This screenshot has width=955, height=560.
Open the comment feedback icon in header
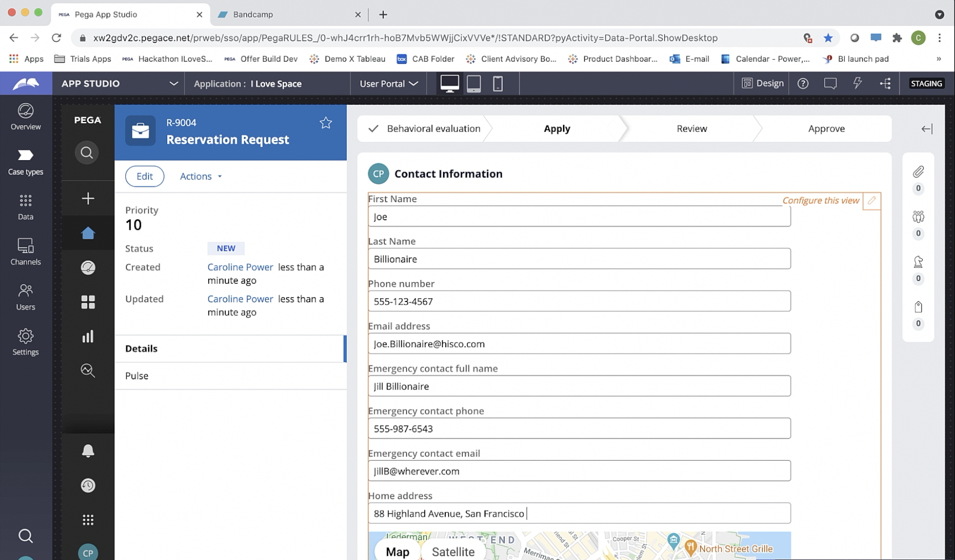(x=830, y=83)
